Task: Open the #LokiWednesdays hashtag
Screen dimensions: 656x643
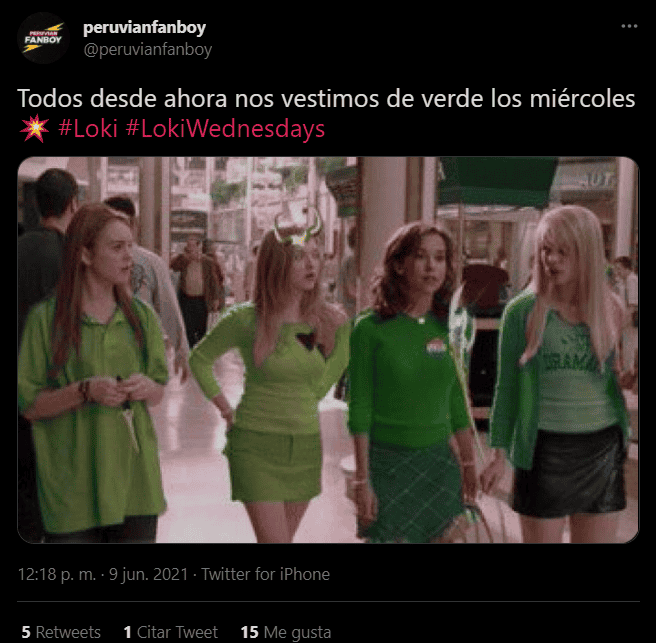Action: (225, 128)
